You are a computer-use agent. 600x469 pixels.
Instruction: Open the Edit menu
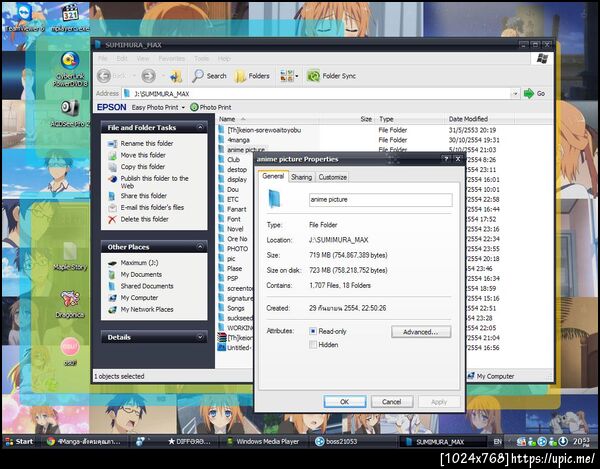coord(122,59)
